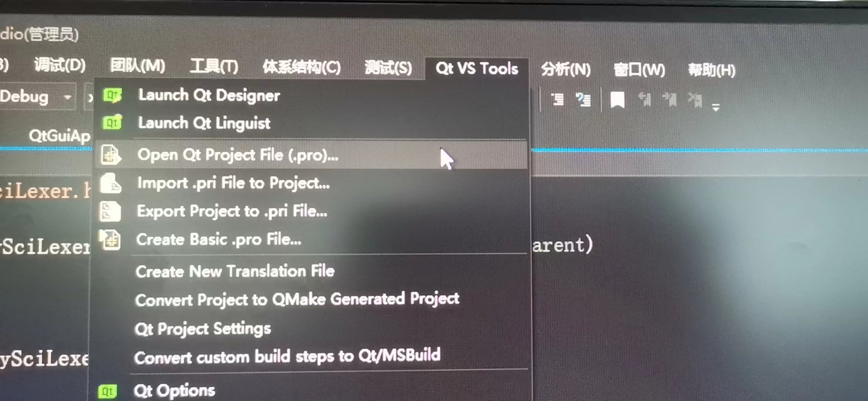This screenshot has height=401, width=868.
Task: Clear all bookmarks using toolbar icon
Action: [695, 100]
